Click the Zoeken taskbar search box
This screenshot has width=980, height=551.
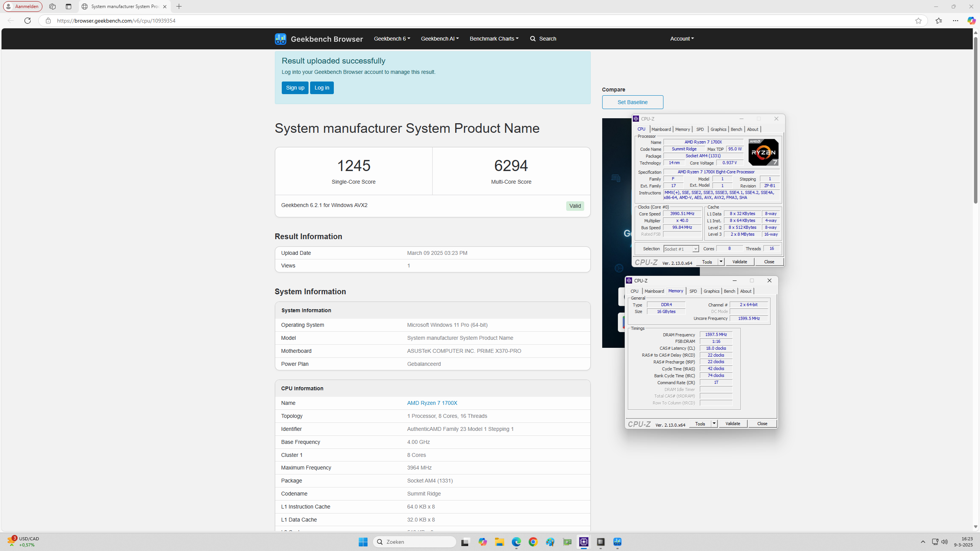point(415,542)
